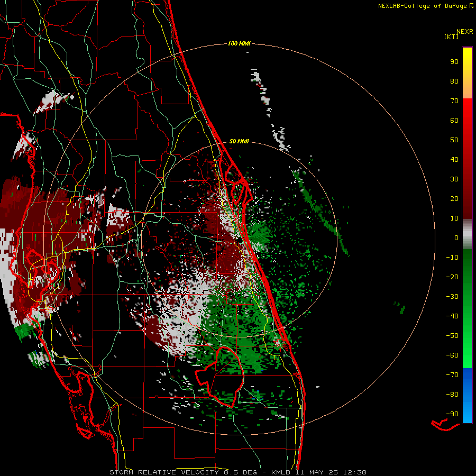Click the 10 value on the velocity scale

[454, 218]
